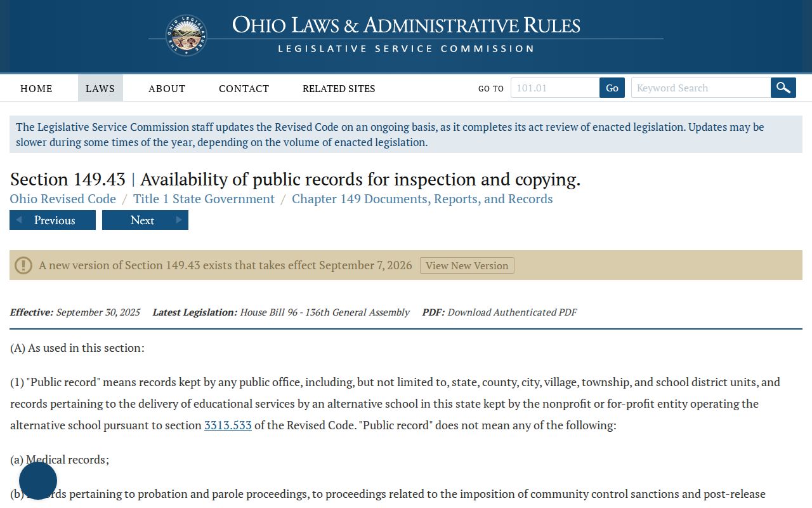Click the Ohio Laws & Administrative Rules title
This screenshot has width=812, height=508.
(x=406, y=25)
